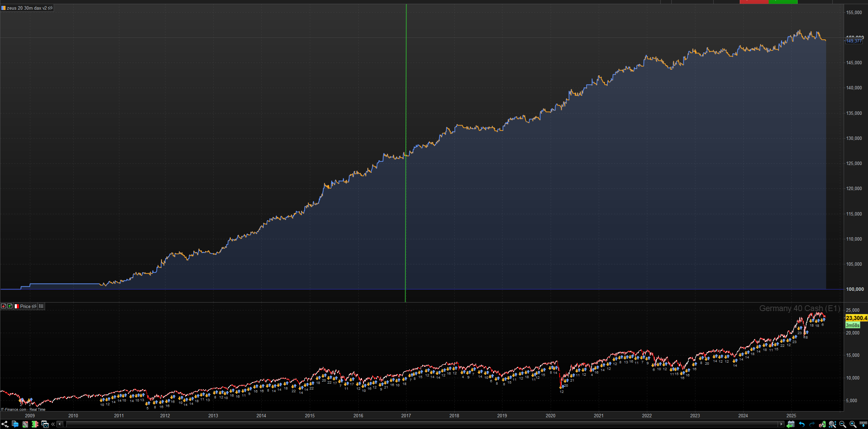Click the auto-fit zoom magnifier
This screenshot has height=429, width=868.
coord(832,424)
